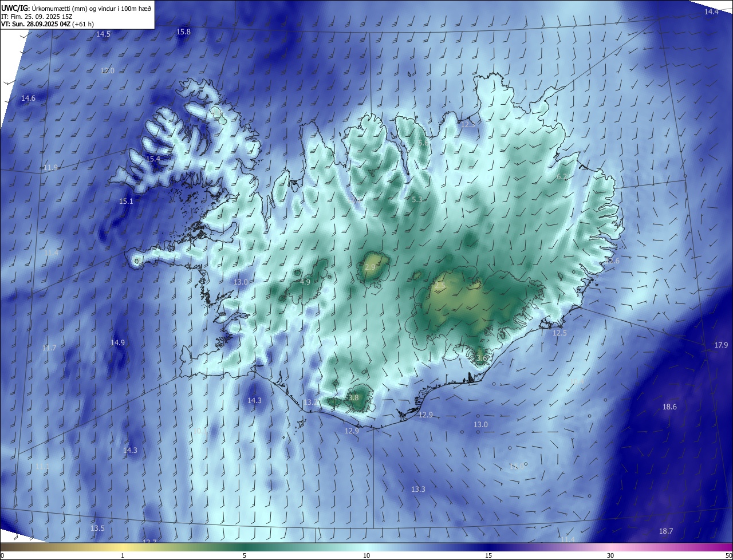Click the 4.9 value label
The width and height of the screenshot is (733, 560).
(x=305, y=282)
